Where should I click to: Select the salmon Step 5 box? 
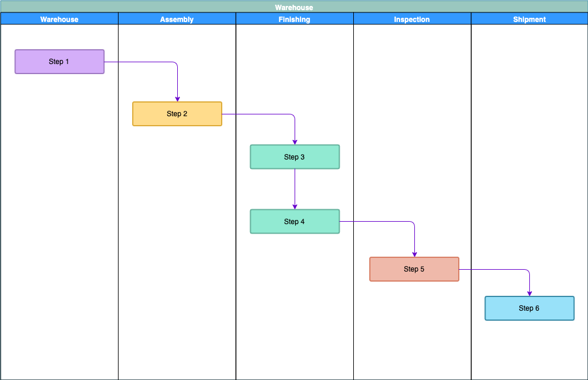414,269
